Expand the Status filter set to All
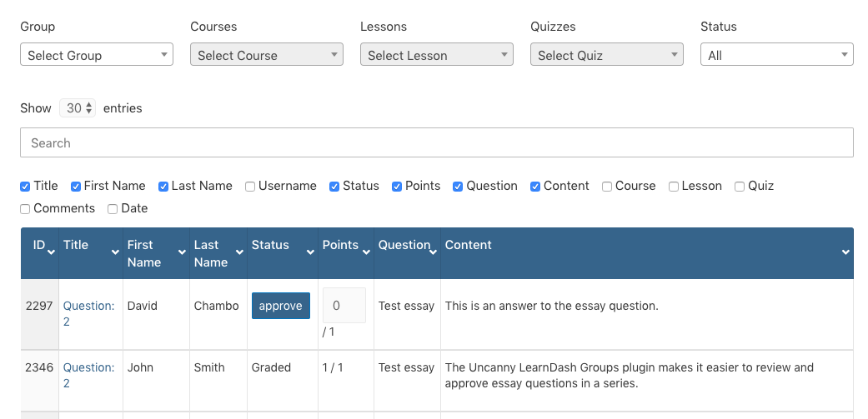Image resolution: width=868 pixels, height=419 pixels. pyautogui.click(x=776, y=55)
